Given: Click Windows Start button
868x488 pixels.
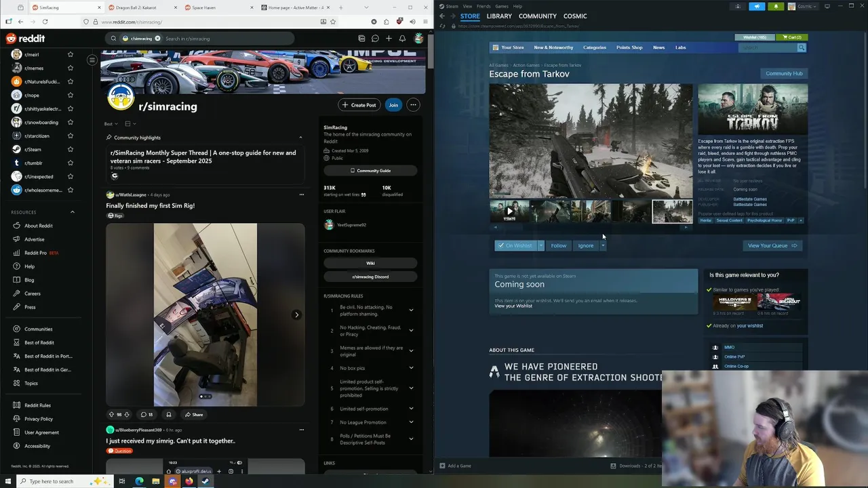Looking at the screenshot, I should point(7,481).
